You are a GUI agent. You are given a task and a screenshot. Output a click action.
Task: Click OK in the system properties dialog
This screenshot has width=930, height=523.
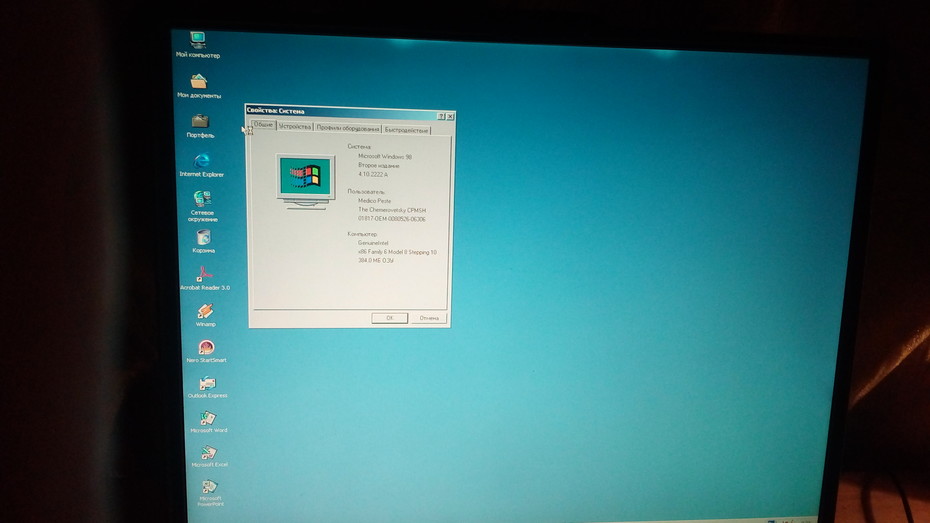tap(390, 318)
